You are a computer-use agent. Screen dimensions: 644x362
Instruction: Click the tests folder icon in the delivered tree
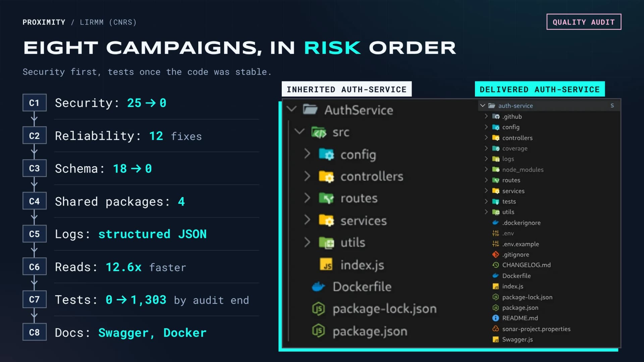[x=496, y=201]
